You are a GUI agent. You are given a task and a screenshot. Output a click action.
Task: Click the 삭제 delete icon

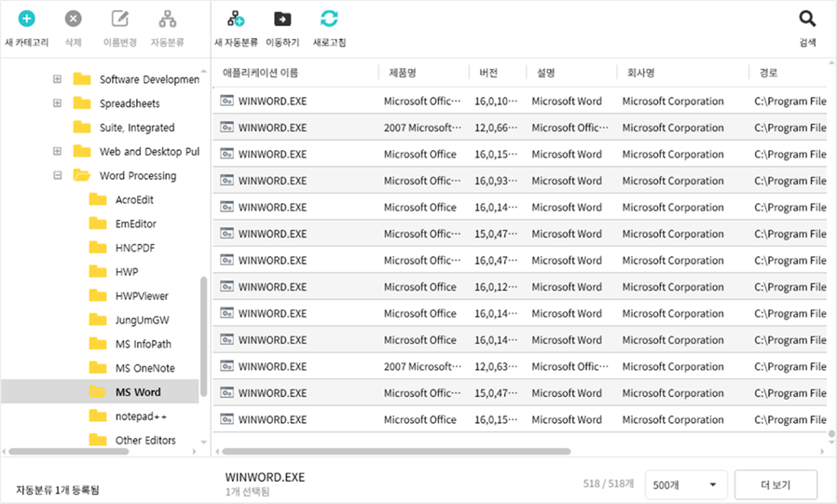[73, 19]
